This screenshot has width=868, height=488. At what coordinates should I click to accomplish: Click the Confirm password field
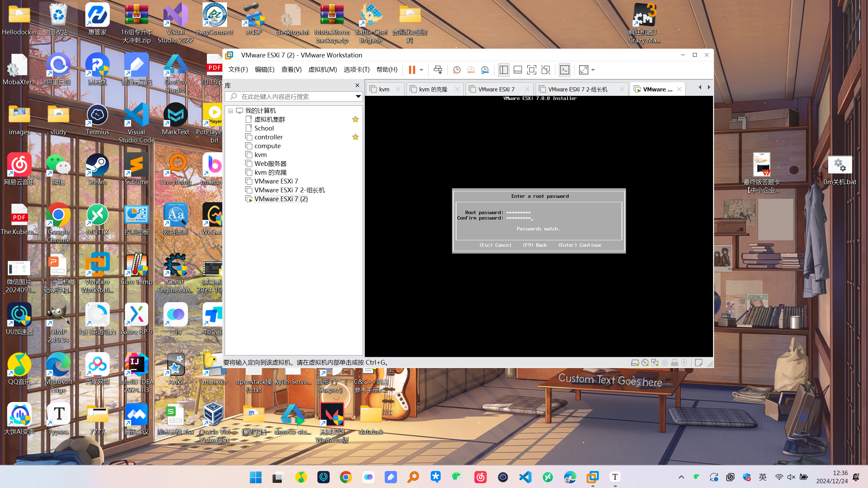coord(520,218)
